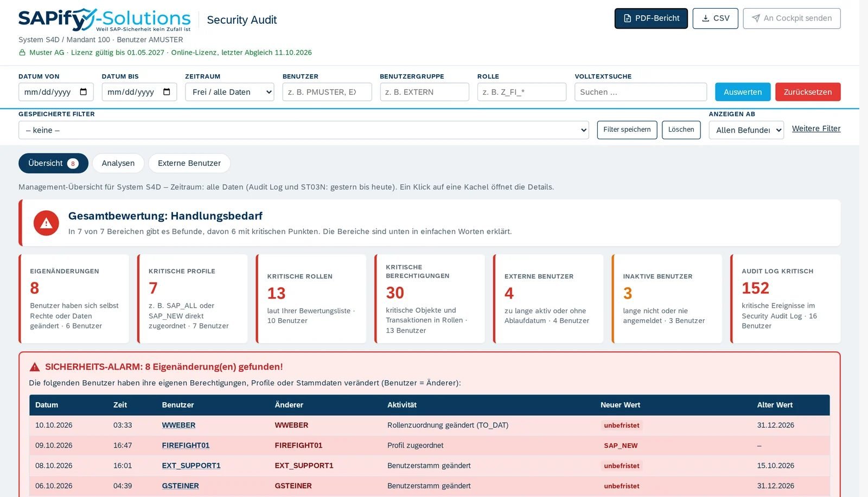Click the red warning icon beside Gesamtbewertung
868x497 pixels.
pyautogui.click(x=46, y=223)
